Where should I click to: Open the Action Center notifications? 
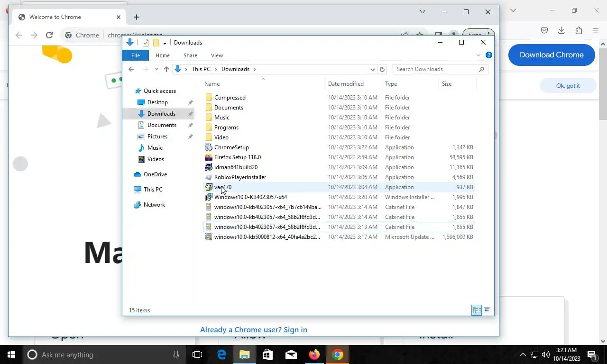[x=592, y=355]
